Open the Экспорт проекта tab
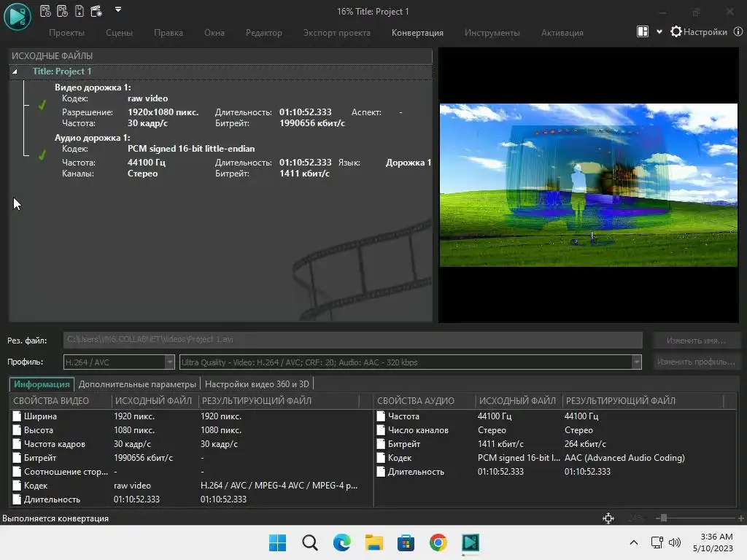This screenshot has height=560, width=747. [337, 32]
